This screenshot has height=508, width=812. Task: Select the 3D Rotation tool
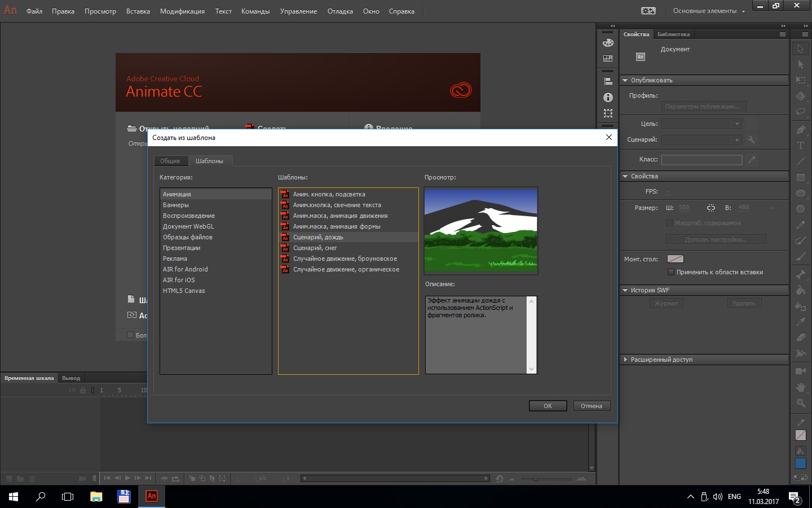800,96
